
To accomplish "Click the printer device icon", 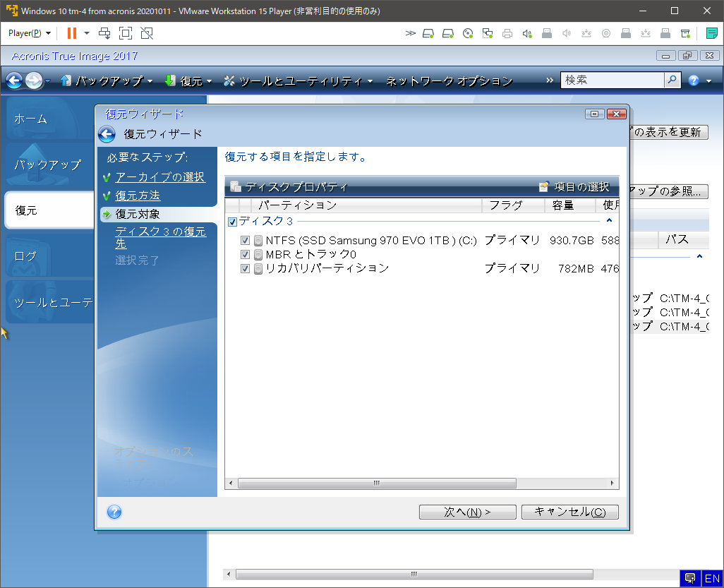I will coord(507,33).
